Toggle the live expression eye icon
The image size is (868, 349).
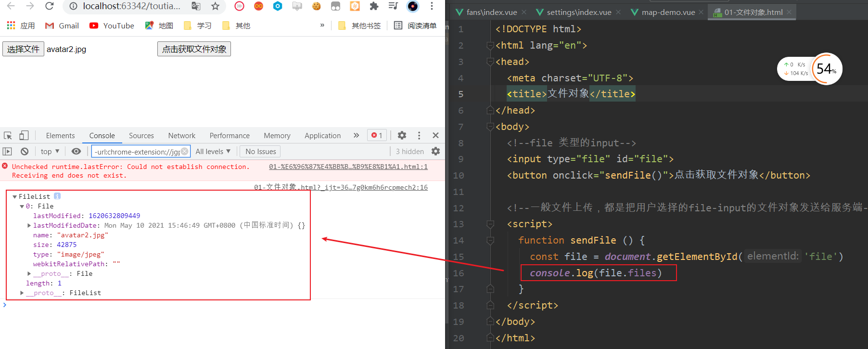[76, 151]
